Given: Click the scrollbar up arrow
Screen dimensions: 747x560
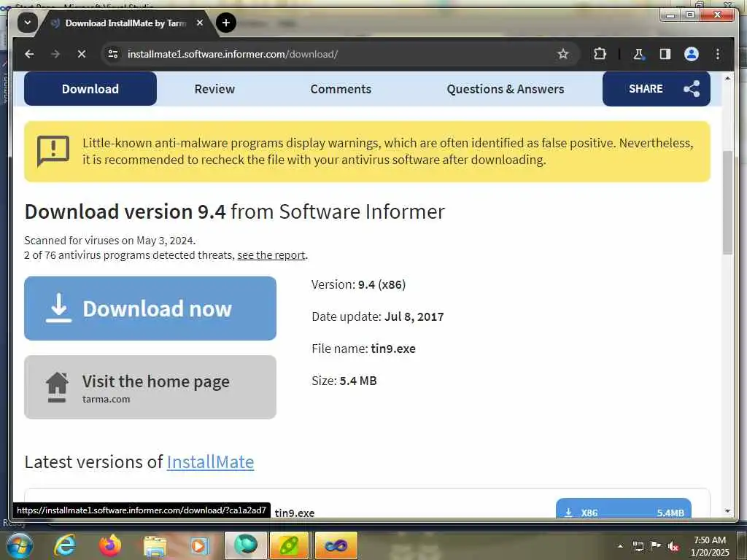Looking at the screenshot, I should coord(727,78).
